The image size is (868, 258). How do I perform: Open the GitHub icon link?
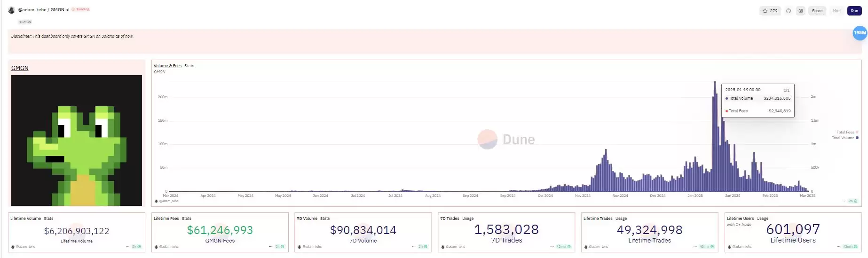789,11
